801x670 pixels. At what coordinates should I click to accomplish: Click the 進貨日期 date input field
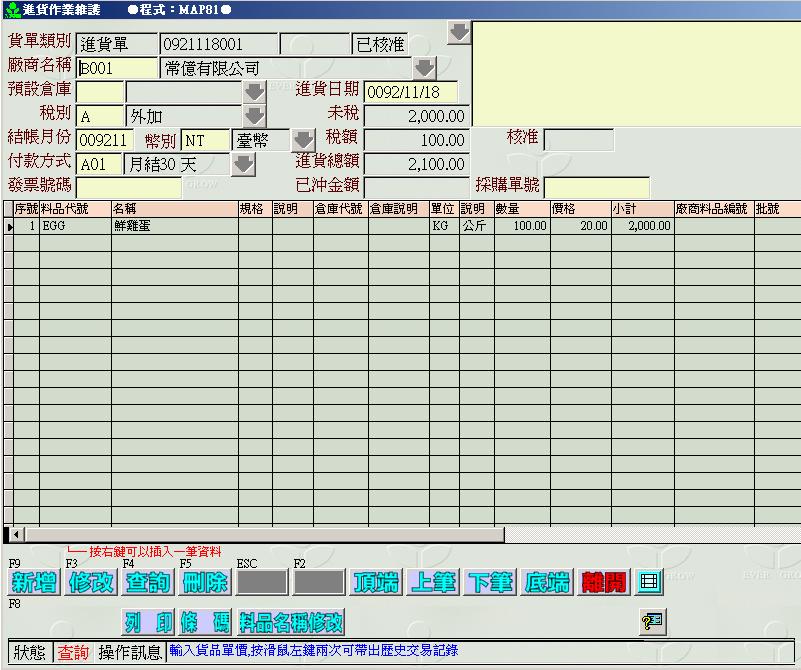pyautogui.click(x=410, y=92)
